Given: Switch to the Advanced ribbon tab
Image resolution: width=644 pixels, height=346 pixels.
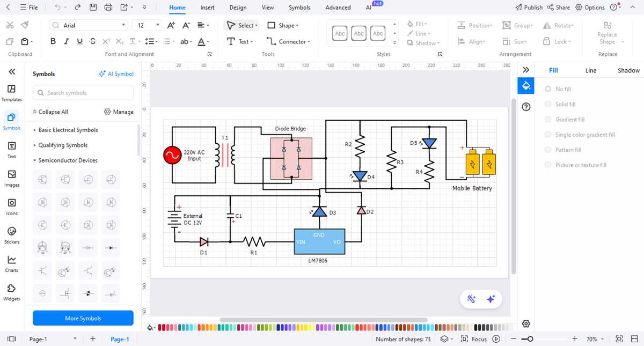Looking at the screenshot, I should coord(338,8).
